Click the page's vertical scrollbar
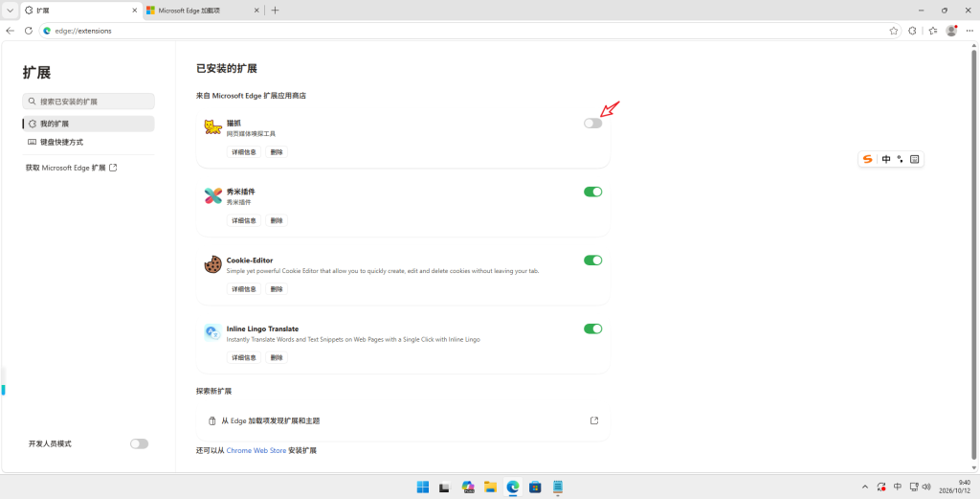Image resolution: width=980 pixels, height=499 pixels. point(975,256)
